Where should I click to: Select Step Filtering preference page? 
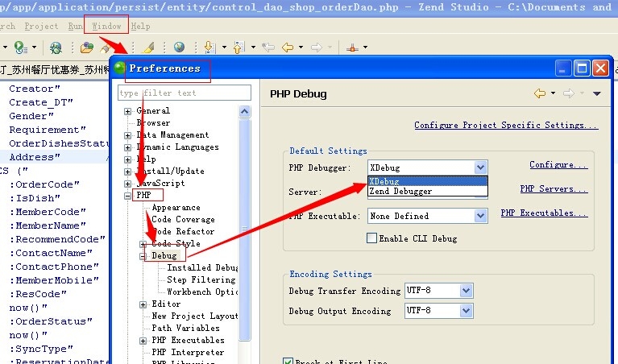click(201, 279)
